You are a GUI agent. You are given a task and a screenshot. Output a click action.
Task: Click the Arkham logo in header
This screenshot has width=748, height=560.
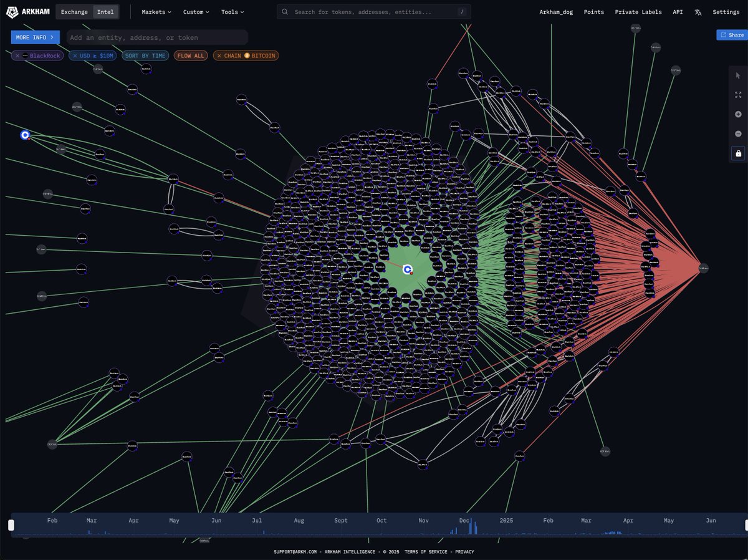tap(27, 12)
